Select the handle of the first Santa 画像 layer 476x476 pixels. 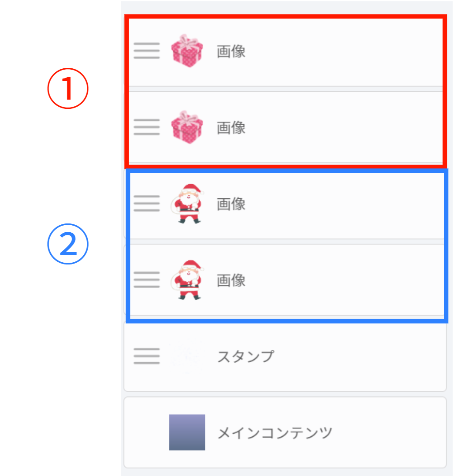pos(147,203)
